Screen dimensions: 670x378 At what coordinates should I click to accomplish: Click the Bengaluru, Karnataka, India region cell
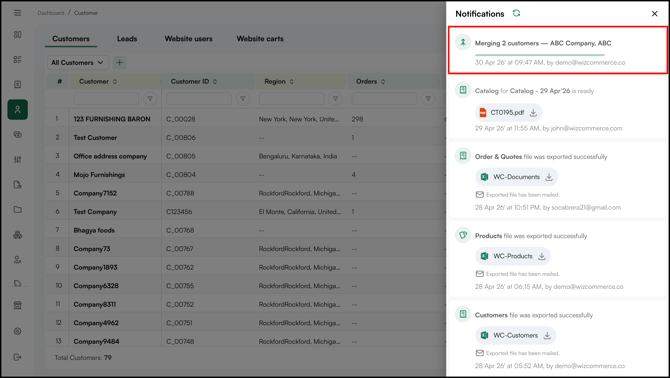click(x=297, y=156)
